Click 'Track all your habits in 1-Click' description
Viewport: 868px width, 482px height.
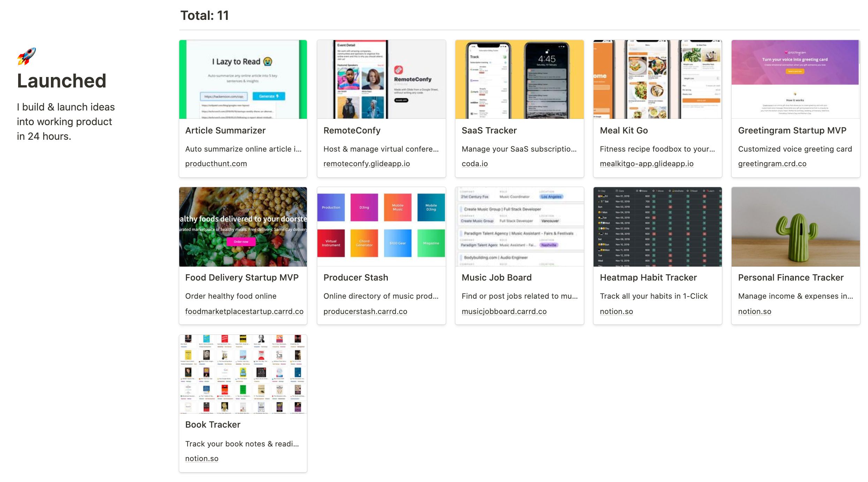tap(654, 296)
